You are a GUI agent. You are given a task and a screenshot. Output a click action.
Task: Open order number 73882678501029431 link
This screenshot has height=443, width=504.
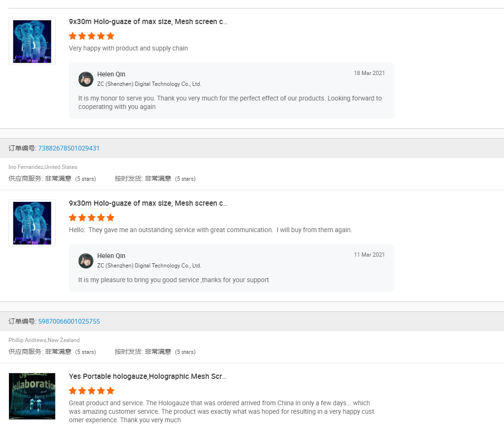pos(69,148)
